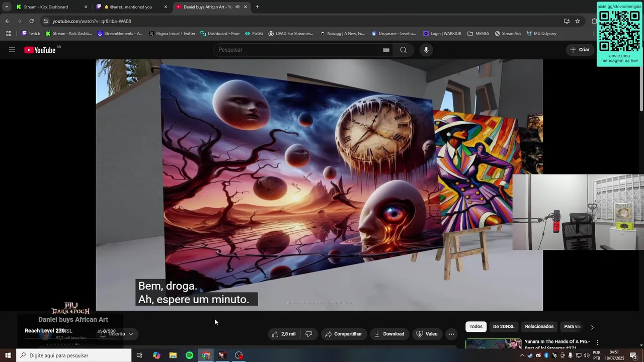Image resolution: width=644 pixels, height=362 pixels.
Task: Mute the Daniel buys African Art tab audio
Action: click(237, 7)
